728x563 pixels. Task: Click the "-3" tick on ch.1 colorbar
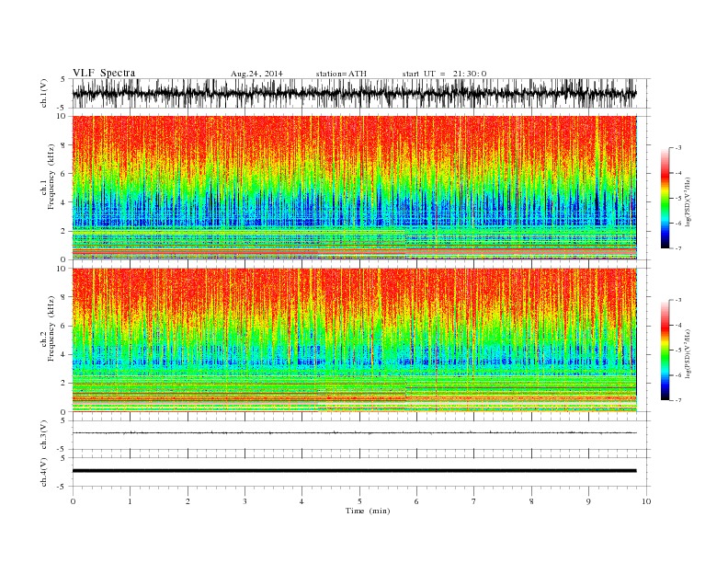pos(678,148)
